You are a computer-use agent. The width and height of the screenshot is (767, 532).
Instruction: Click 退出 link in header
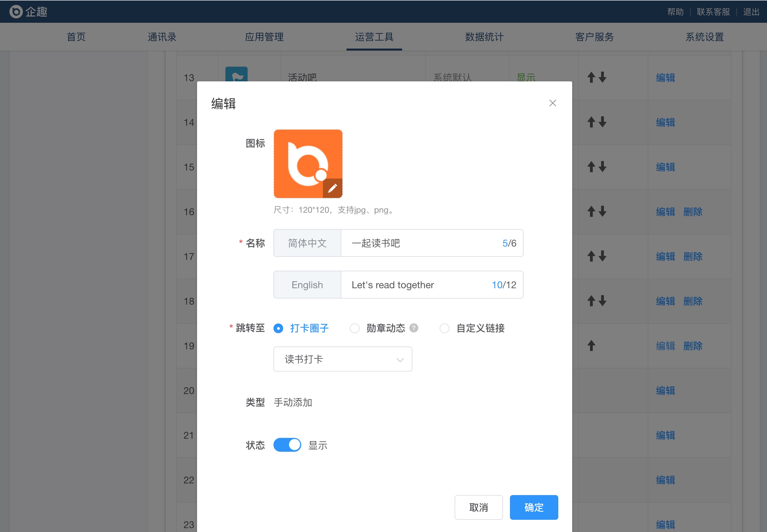(751, 12)
